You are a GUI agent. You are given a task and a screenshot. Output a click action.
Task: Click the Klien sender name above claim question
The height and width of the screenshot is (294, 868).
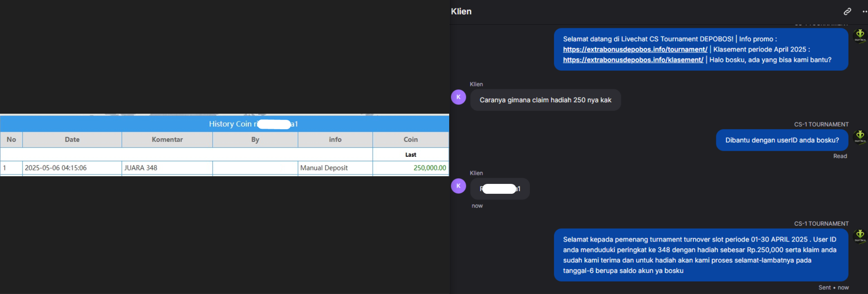click(x=476, y=84)
